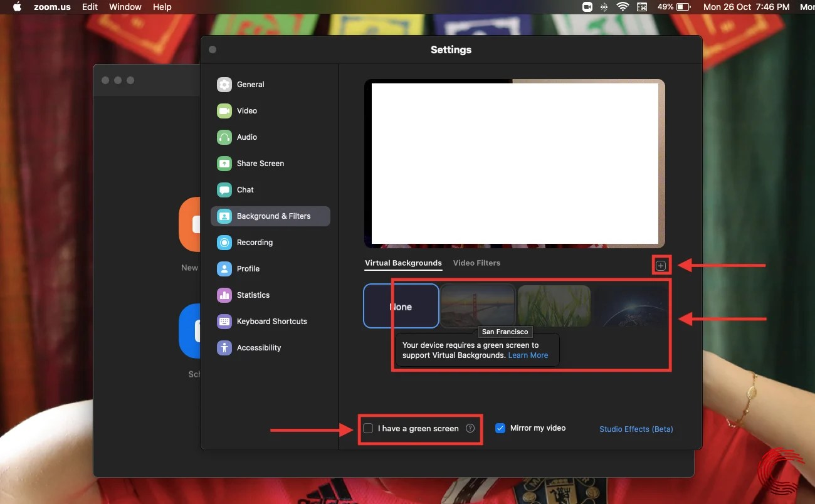Select Background & Filters in sidebar
The width and height of the screenshot is (815, 504).
[x=270, y=216]
